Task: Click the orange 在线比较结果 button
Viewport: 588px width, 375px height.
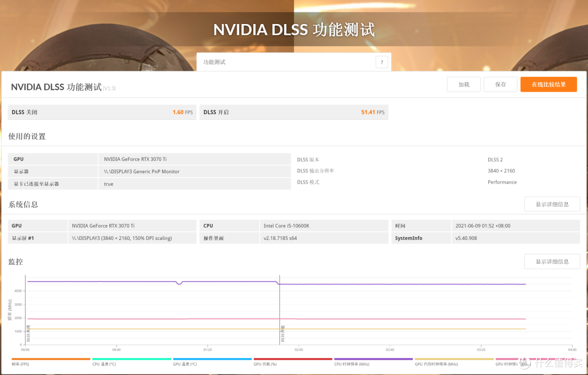Action: click(x=549, y=84)
